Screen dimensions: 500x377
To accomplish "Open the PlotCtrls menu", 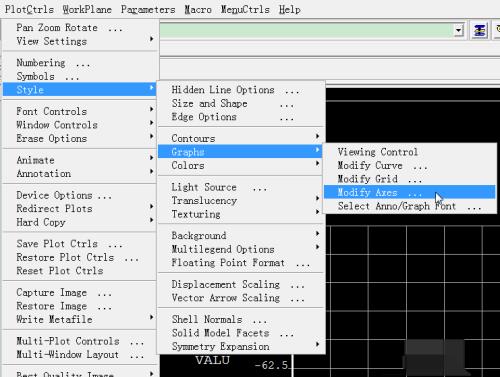I will (x=29, y=9).
